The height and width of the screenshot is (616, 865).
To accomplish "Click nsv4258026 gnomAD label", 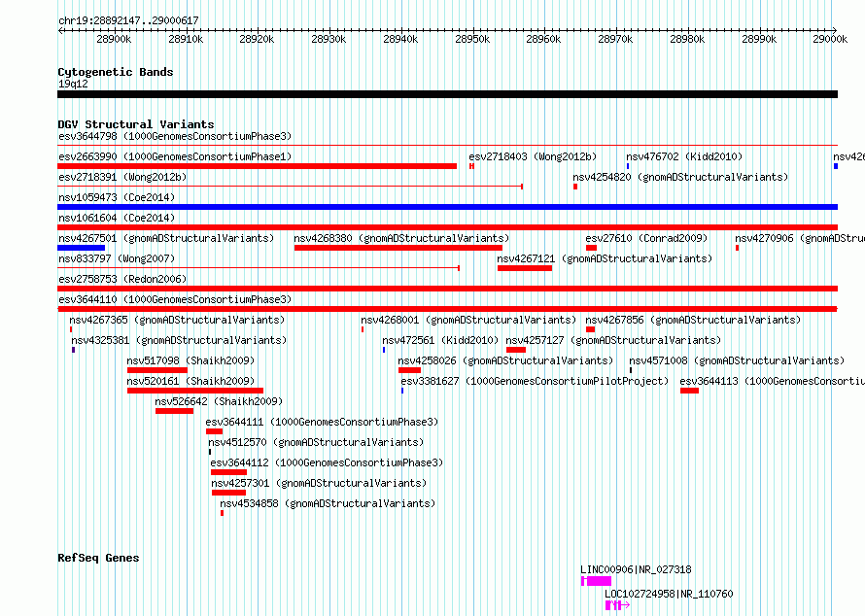I will click(x=505, y=360).
